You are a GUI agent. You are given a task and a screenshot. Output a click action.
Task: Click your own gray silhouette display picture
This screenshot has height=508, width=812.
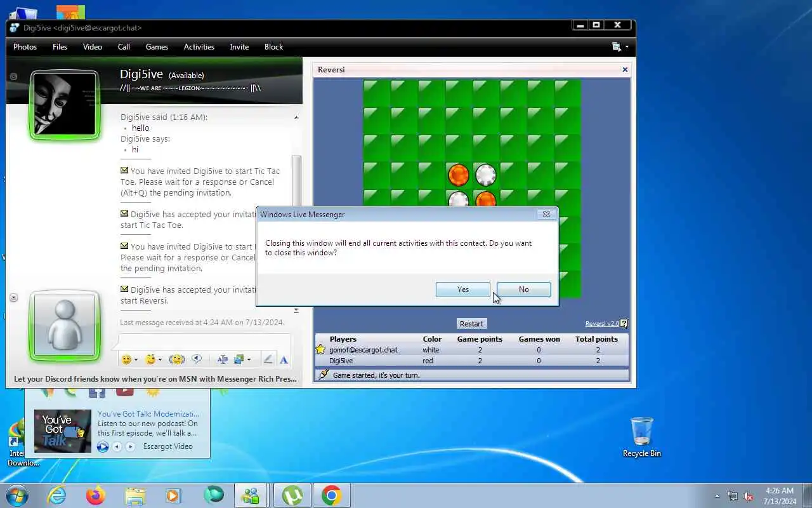point(64,325)
